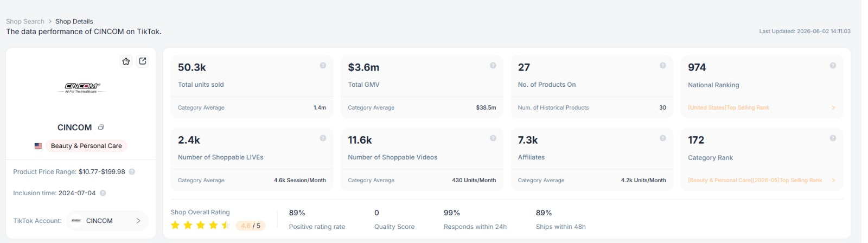
Task: Expand Beauty & Personal Care Top Selling Rank arrow
Action: pos(833,180)
